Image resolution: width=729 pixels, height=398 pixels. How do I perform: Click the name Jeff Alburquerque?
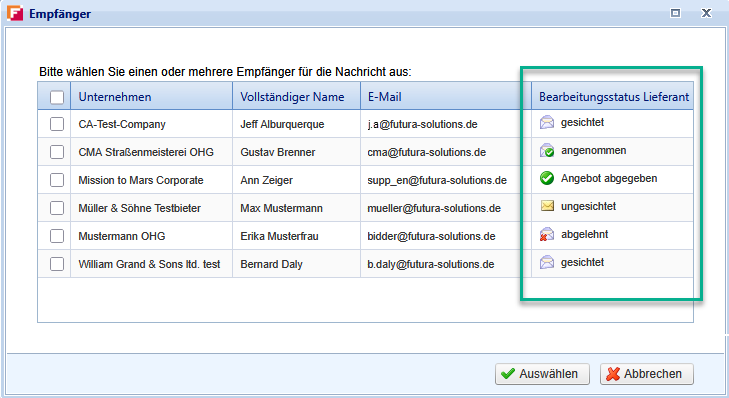click(x=282, y=124)
